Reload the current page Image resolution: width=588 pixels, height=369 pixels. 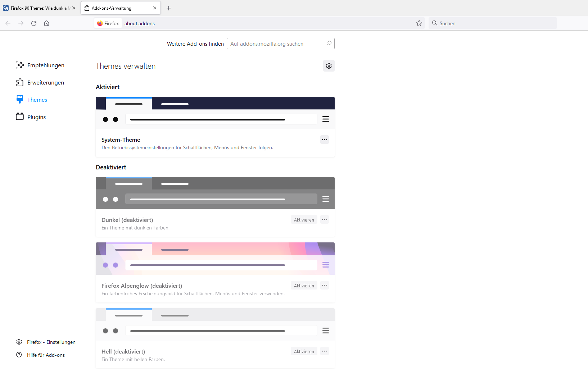pyautogui.click(x=34, y=23)
